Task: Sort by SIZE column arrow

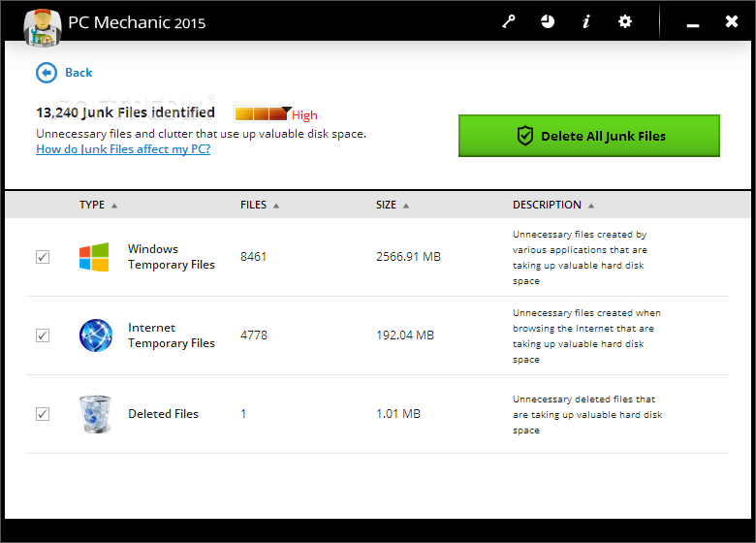Action: [406, 206]
